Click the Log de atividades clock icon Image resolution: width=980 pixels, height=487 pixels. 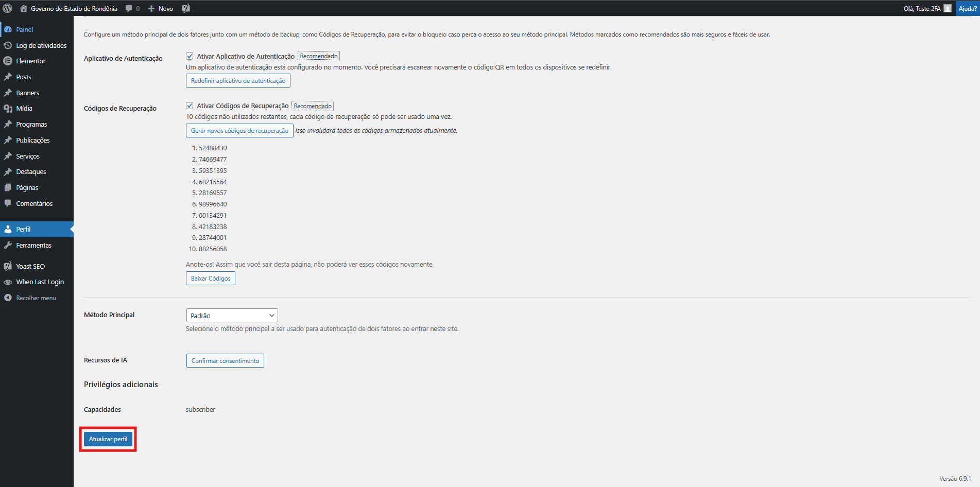pos(8,45)
